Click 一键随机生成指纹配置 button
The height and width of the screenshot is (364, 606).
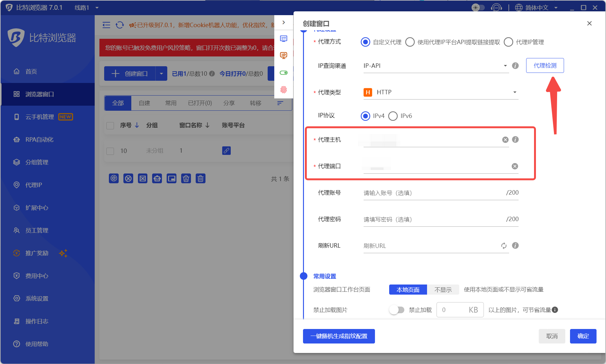pyautogui.click(x=339, y=336)
